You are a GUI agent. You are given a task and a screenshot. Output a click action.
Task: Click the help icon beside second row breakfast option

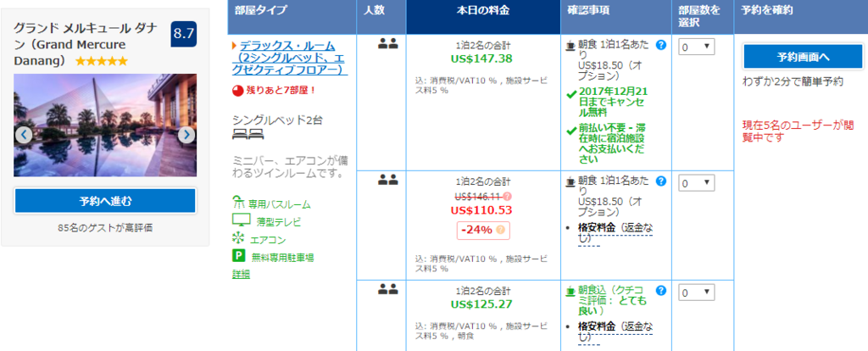[x=660, y=181]
